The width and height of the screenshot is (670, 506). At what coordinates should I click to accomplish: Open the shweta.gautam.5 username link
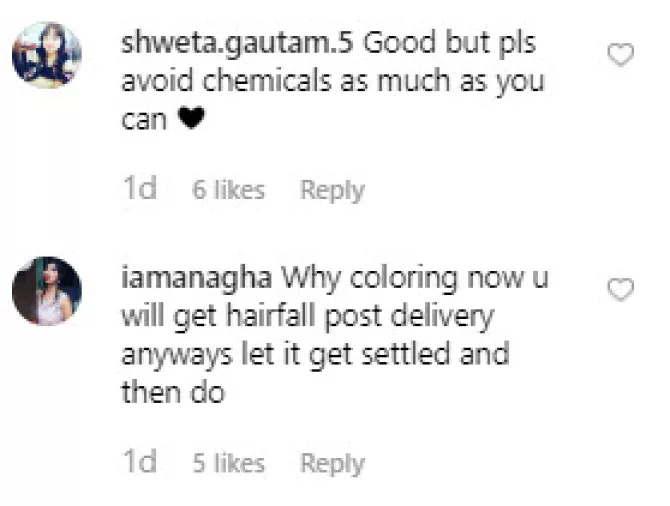tap(237, 44)
